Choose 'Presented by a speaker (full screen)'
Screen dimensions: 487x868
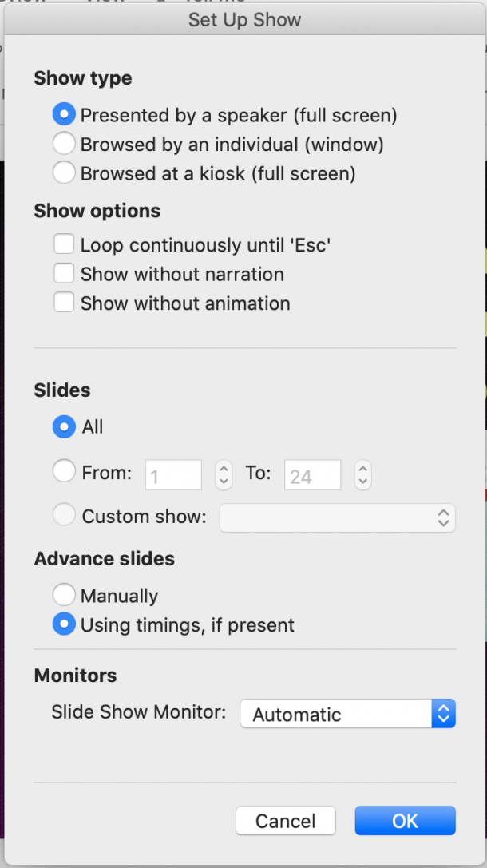[x=64, y=114]
